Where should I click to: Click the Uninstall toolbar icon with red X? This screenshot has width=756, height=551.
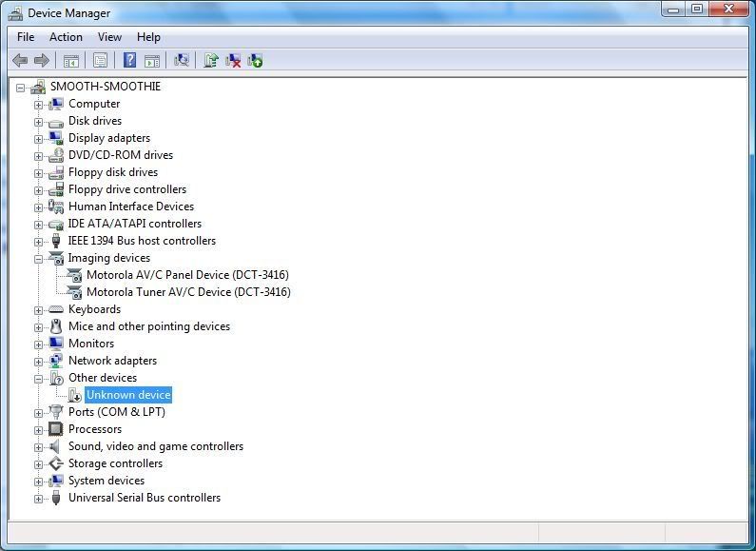point(233,61)
